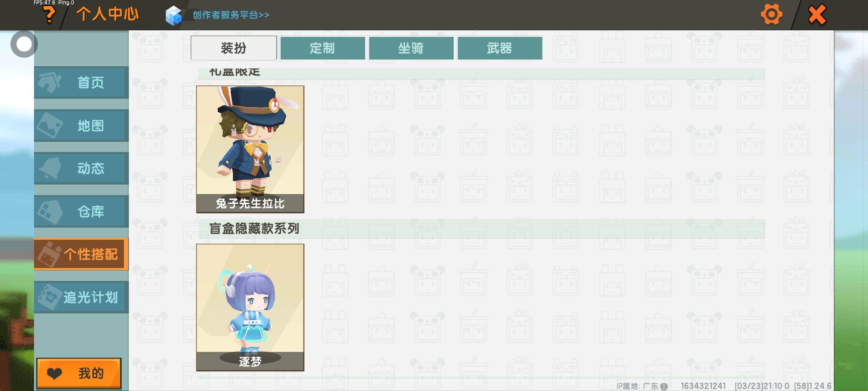Viewport: 868px width, 391px height.
Task: Click the blue cube creator platform icon
Action: click(173, 16)
